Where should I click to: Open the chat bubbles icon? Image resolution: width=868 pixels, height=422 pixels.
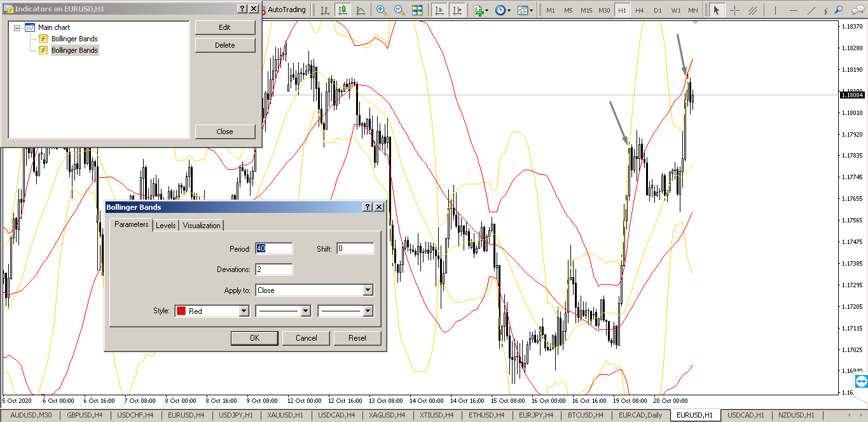tap(857, 10)
